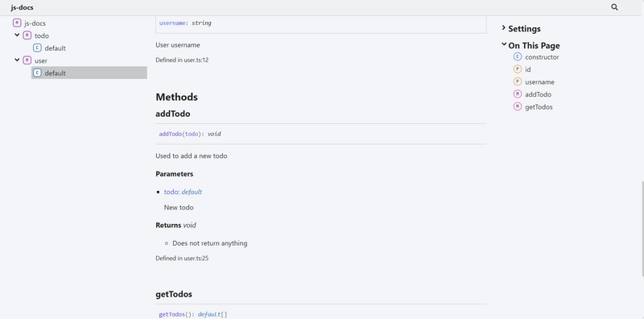Click the property icon beside username
This screenshot has height=319, width=644.
click(x=518, y=82)
